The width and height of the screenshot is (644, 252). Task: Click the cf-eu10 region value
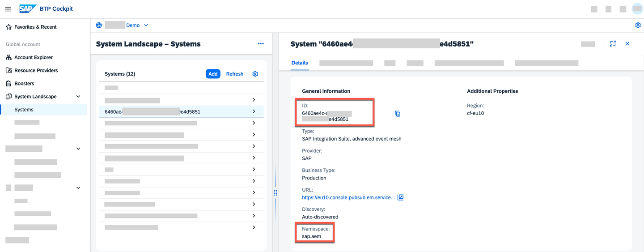click(x=475, y=113)
